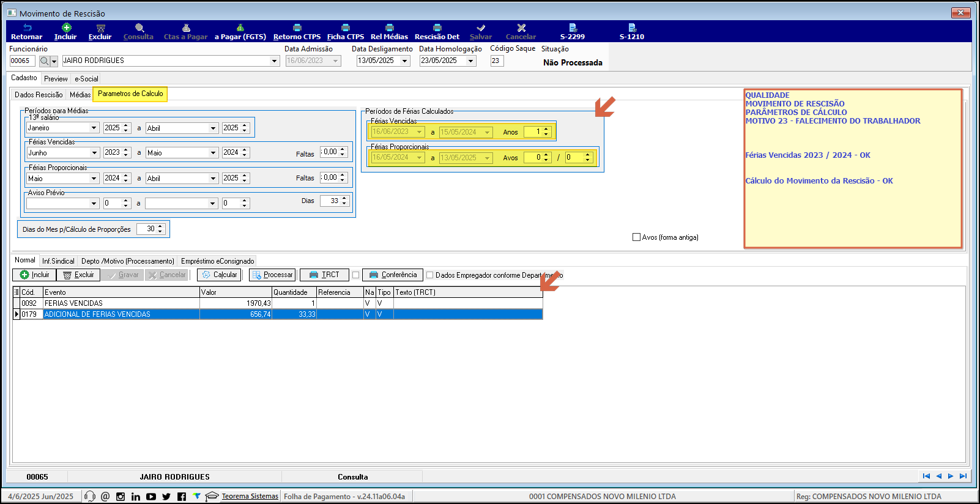
Task: Open search options arrow next to magnifier
Action: click(54, 61)
